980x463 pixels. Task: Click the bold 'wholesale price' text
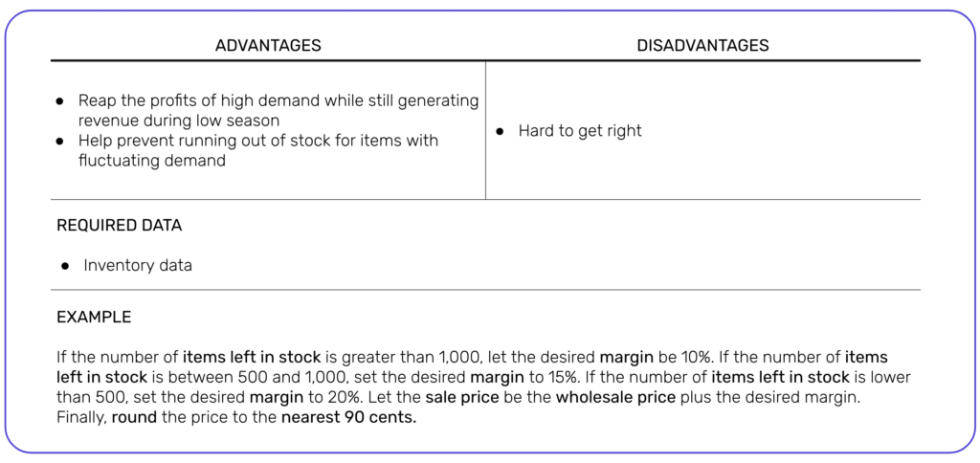click(x=615, y=397)
